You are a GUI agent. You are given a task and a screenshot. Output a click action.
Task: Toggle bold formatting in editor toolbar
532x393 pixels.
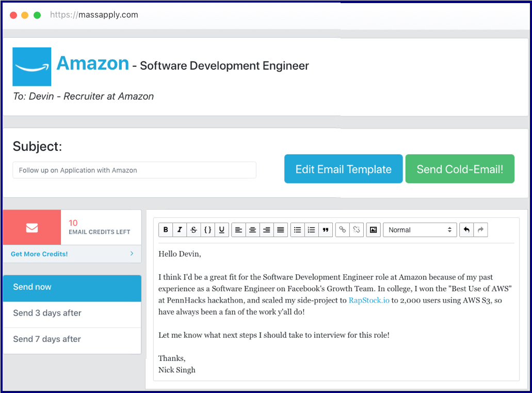click(x=166, y=230)
